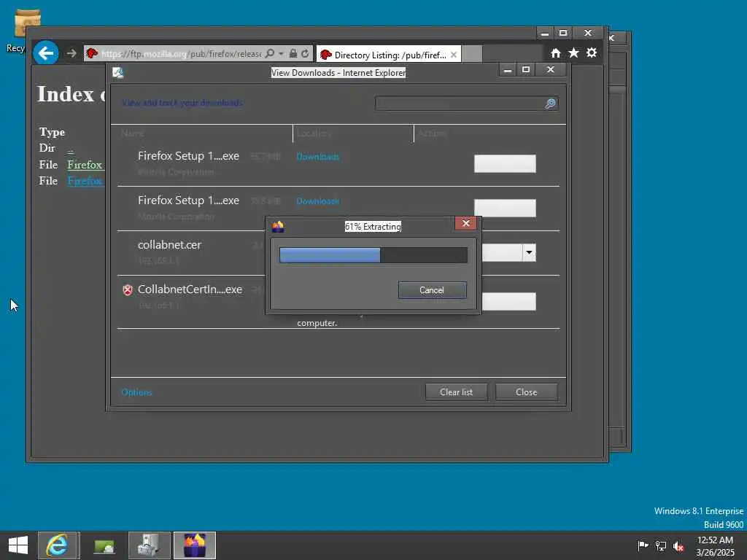Click the network icon in system tray
The width and height of the screenshot is (747, 560).
pos(661,545)
